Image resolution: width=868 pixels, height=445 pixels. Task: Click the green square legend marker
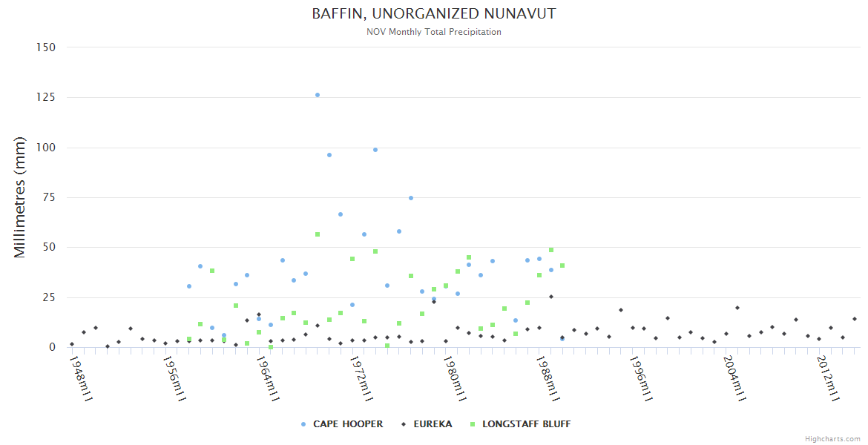coord(472,424)
